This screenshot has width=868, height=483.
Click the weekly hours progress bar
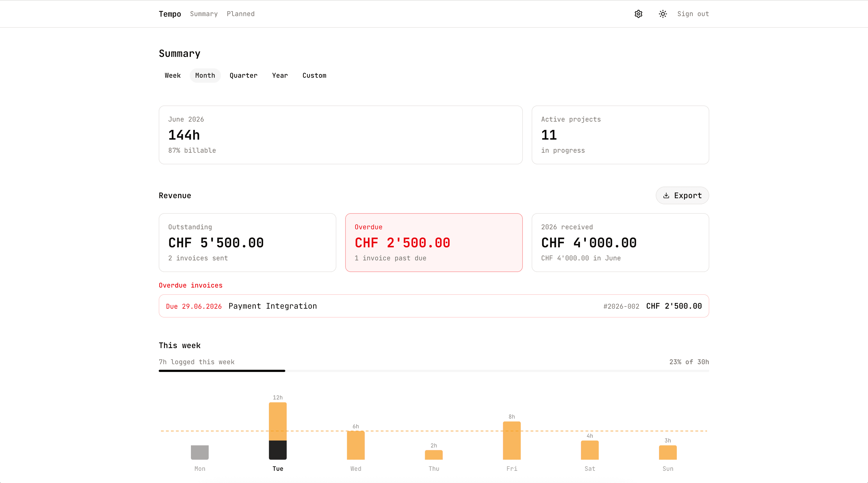pyautogui.click(x=434, y=371)
